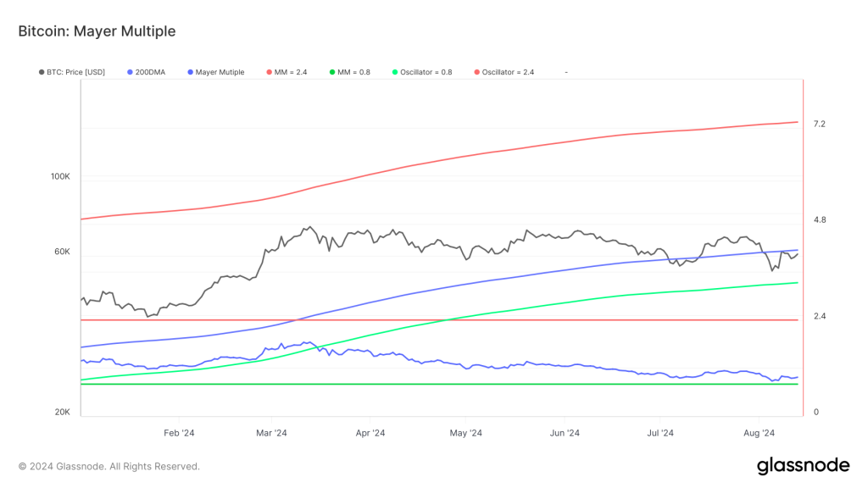Click the Feb '24 x-axis label

point(179,433)
